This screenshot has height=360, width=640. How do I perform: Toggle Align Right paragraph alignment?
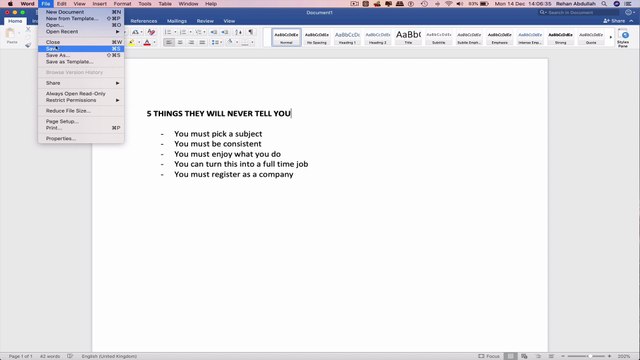pyautogui.click(x=191, y=42)
